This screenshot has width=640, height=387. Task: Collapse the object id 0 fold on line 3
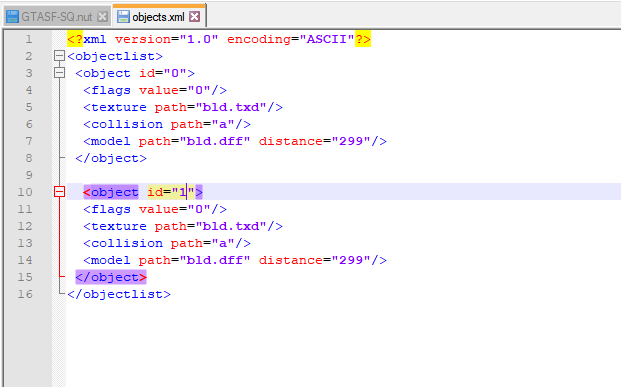(x=60, y=73)
